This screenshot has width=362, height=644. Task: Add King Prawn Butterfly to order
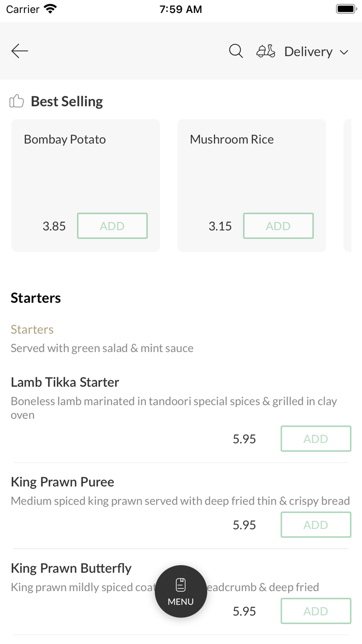[x=315, y=611]
